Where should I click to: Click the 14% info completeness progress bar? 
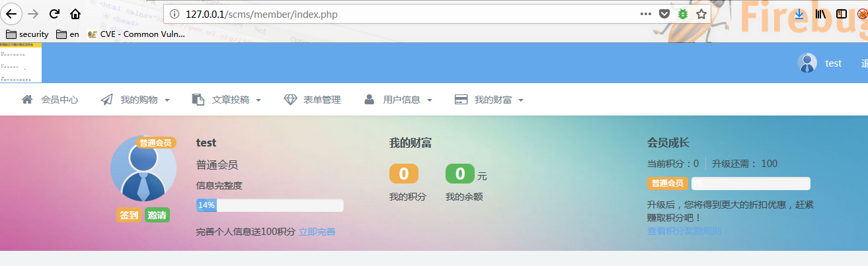(270, 205)
